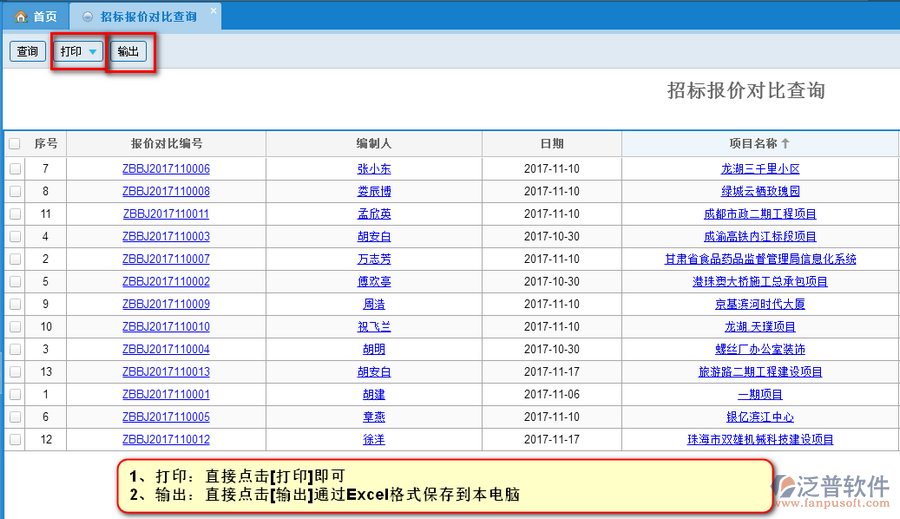Image resolution: width=900 pixels, height=519 pixels.
Task: Click the sort arrow beside 项目名称
Action: [785, 144]
